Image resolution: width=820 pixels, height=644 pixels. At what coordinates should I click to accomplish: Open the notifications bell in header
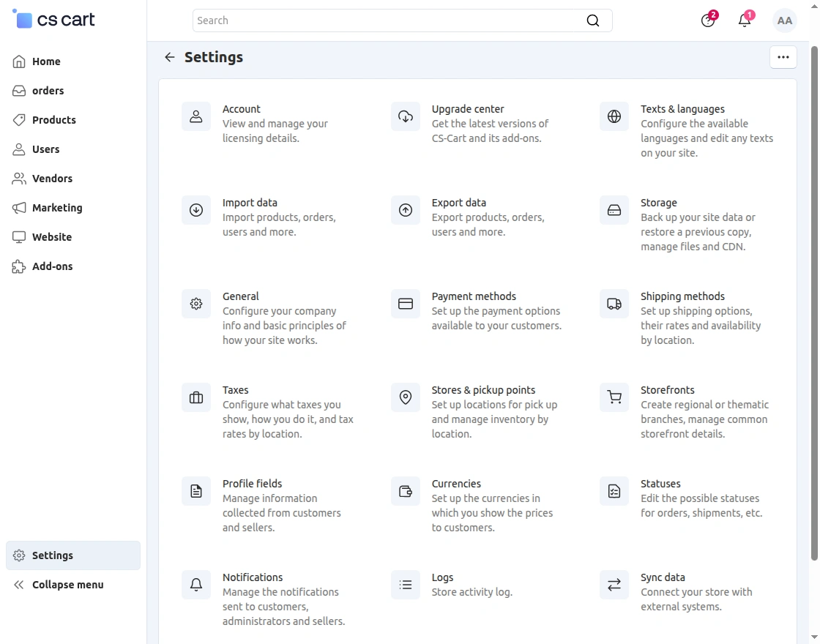[x=745, y=20]
